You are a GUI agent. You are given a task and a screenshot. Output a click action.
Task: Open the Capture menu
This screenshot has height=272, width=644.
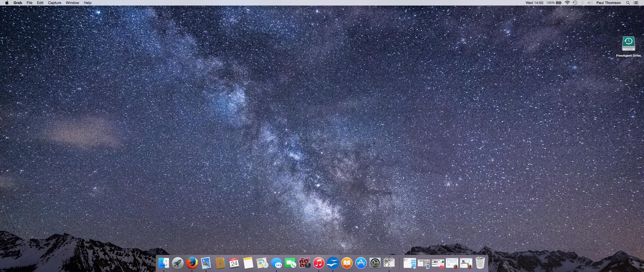[55, 3]
